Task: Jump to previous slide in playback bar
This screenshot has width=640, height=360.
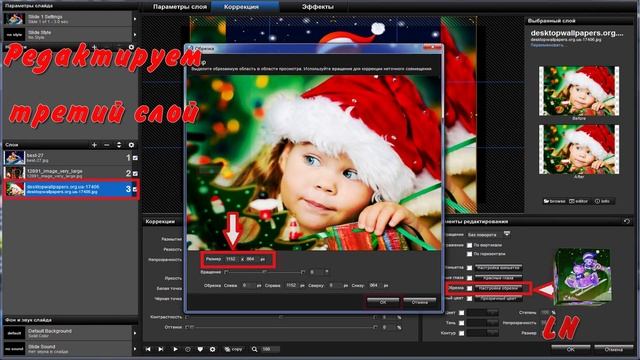Action: point(148,349)
